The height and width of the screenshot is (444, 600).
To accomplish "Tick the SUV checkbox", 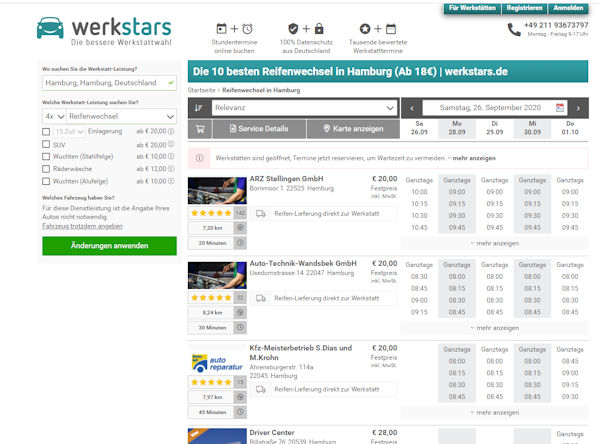I will 46,144.
